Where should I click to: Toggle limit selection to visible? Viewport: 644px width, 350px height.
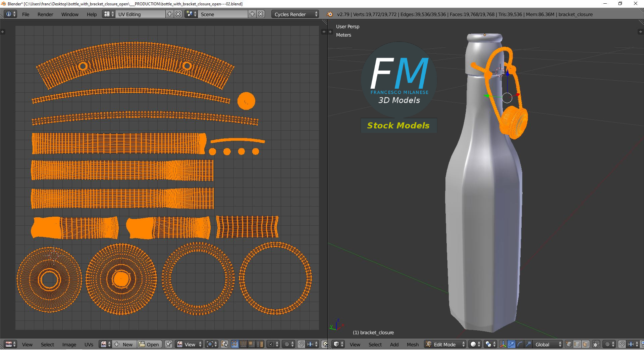pos(596,344)
